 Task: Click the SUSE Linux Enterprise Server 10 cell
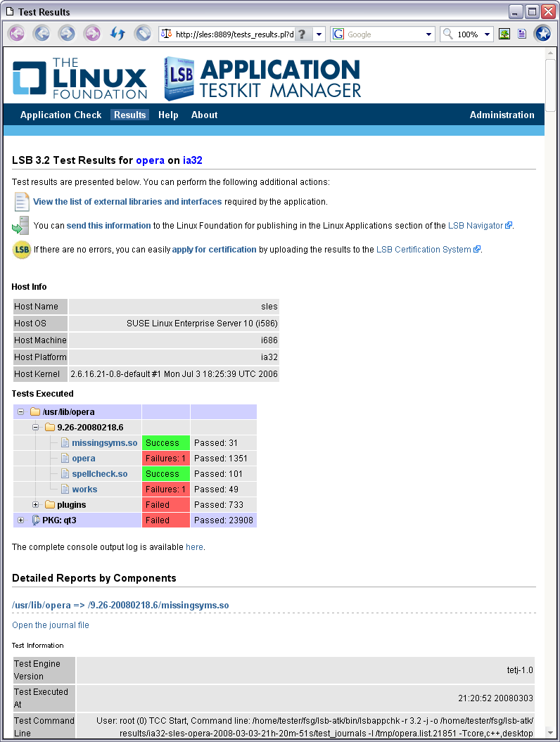[174, 324]
